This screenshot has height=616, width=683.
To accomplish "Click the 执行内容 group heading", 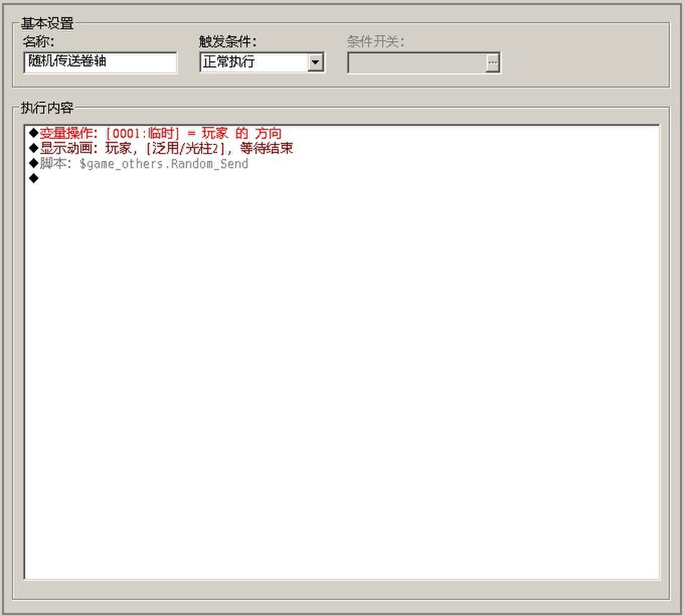I will click(47, 108).
